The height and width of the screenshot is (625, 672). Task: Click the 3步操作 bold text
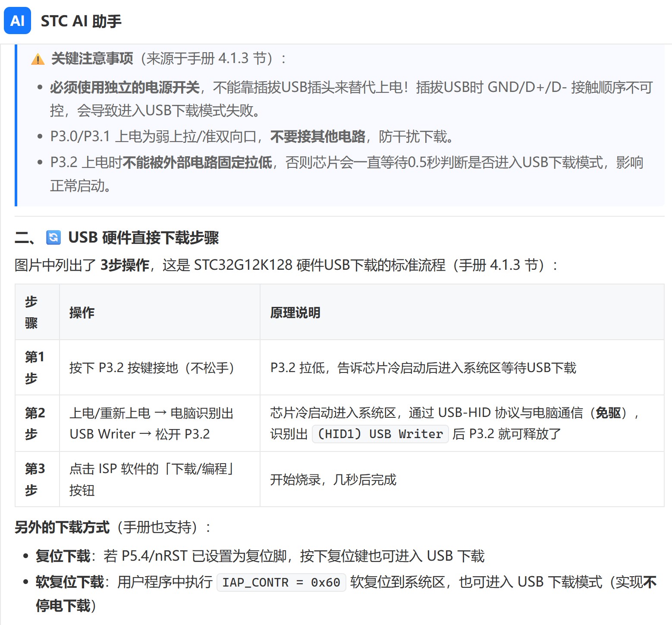[x=125, y=265]
